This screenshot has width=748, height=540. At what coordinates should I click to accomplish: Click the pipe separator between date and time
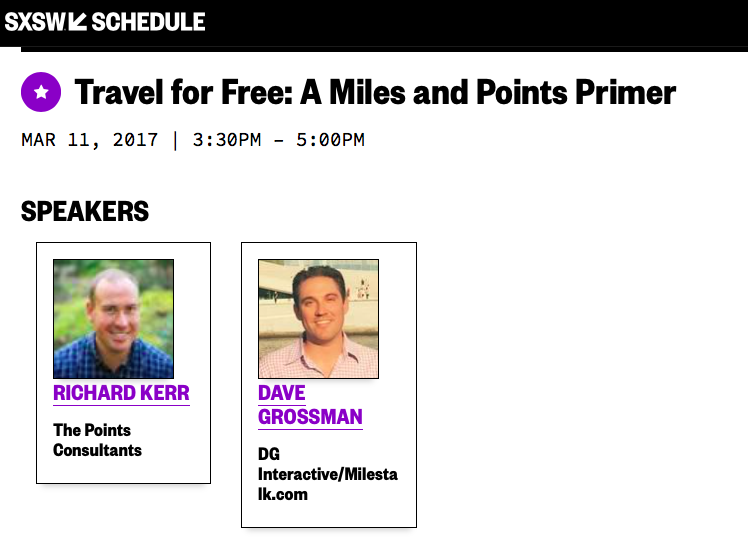click(x=175, y=140)
